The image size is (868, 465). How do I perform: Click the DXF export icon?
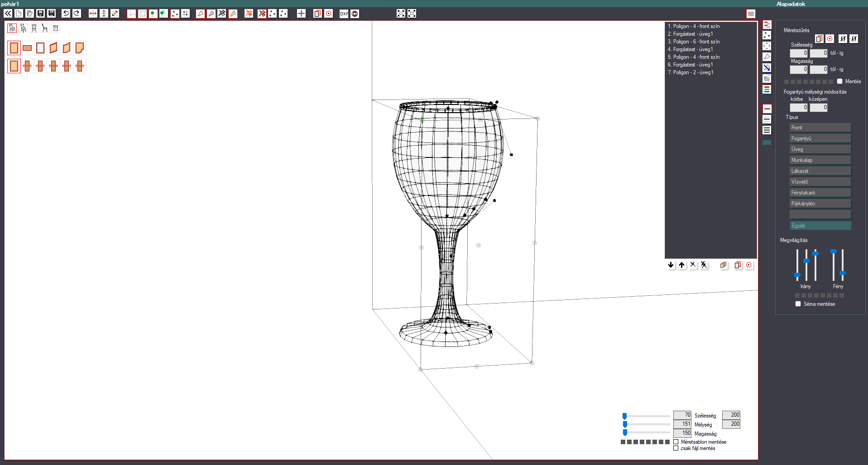[x=344, y=14]
